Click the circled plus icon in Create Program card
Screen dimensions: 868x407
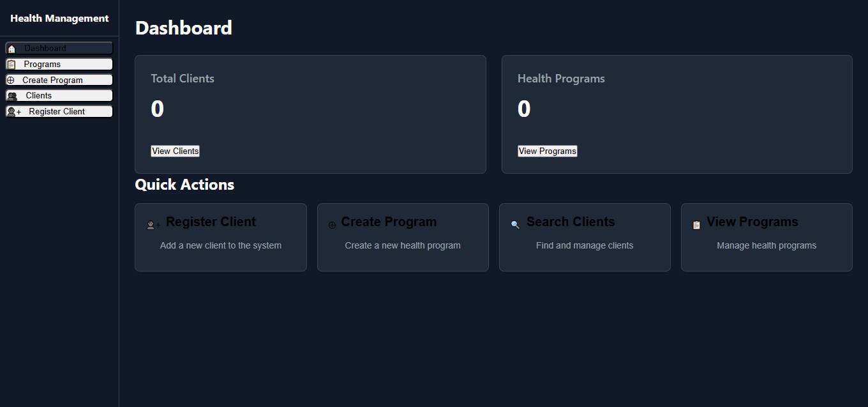(332, 225)
